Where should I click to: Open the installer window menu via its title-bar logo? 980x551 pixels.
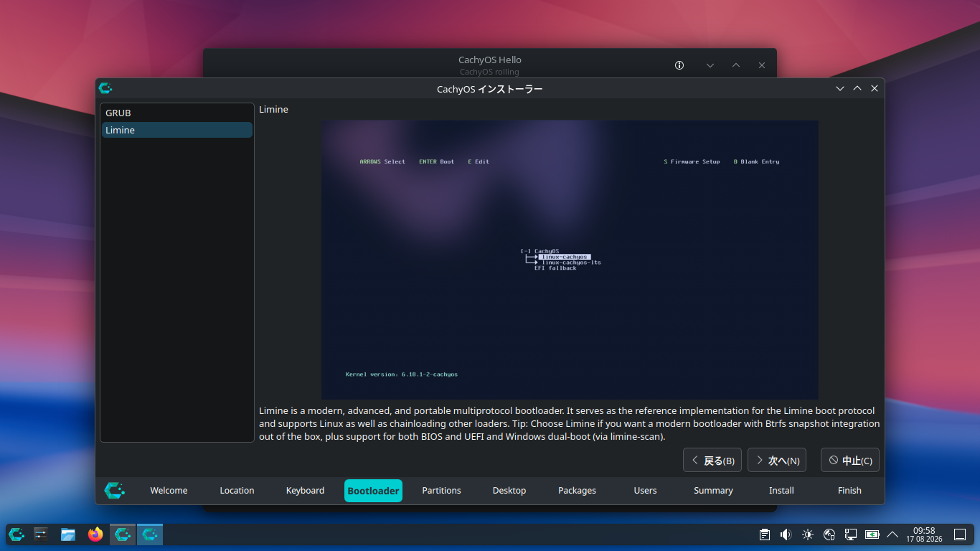(105, 88)
